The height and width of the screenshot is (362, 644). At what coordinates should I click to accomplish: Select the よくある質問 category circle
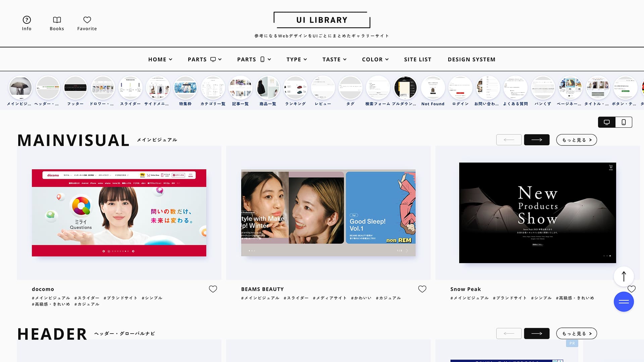(x=516, y=88)
